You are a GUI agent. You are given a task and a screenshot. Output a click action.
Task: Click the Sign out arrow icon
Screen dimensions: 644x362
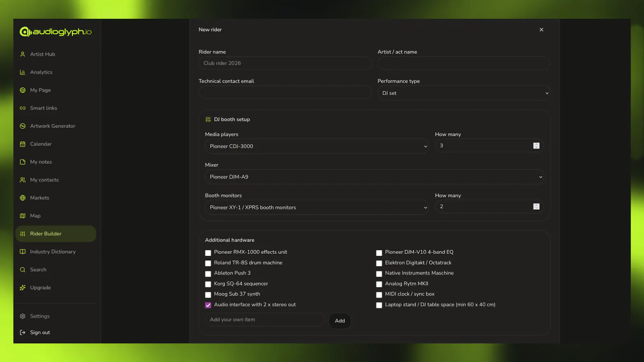23,333
